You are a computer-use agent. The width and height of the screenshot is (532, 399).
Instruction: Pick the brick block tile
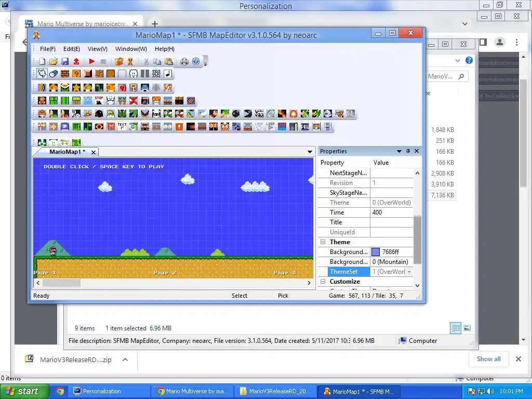click(65, 74)
